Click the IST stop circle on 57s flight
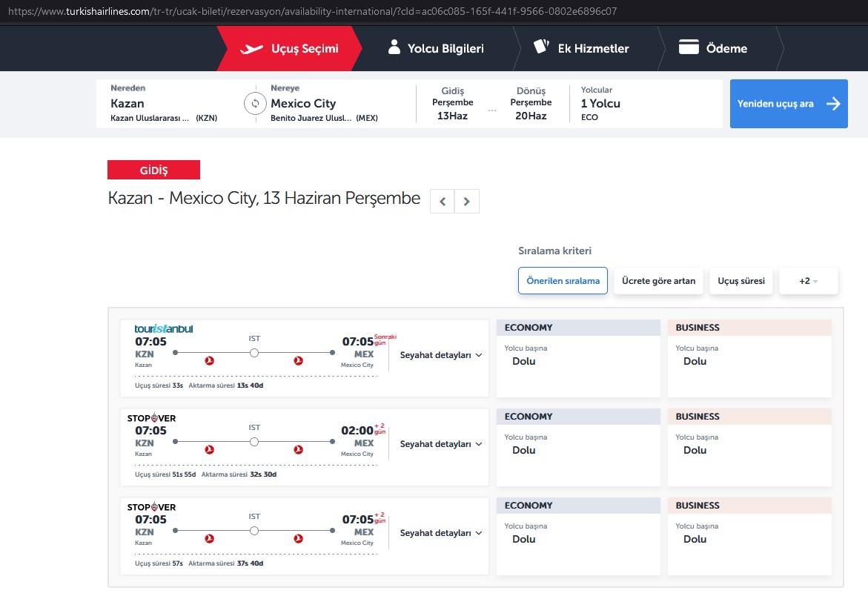 (x=254, y=531)
